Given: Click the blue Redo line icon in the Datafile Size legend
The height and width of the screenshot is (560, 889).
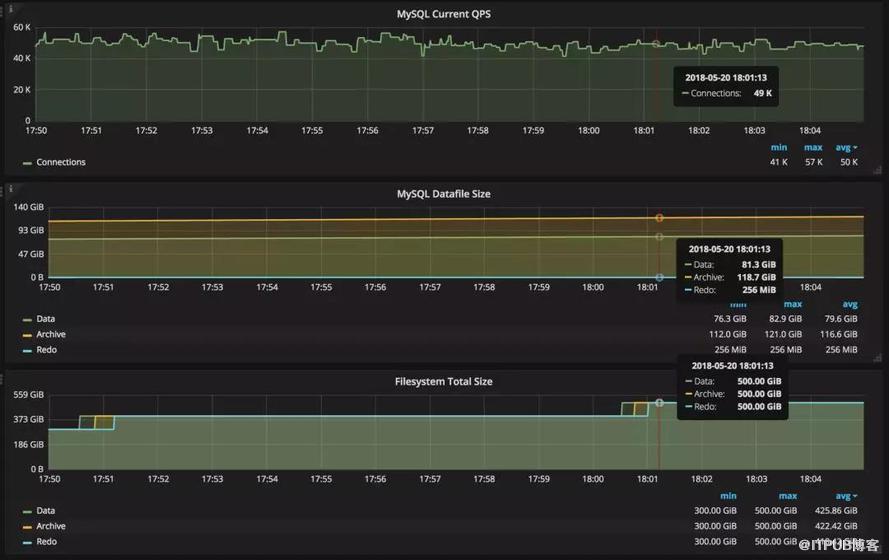Looking at the screenshot, I should point(27,350).
